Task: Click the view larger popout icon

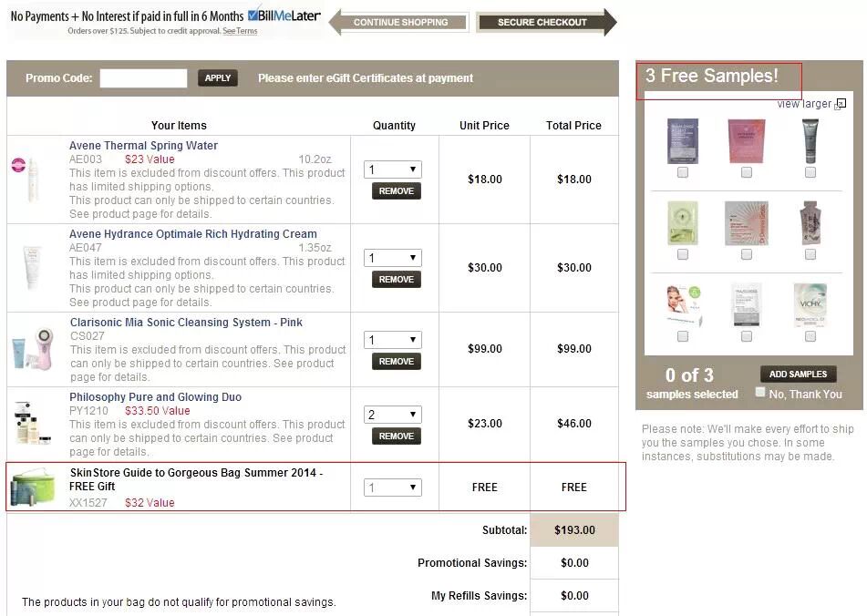Action: [841, 104]
